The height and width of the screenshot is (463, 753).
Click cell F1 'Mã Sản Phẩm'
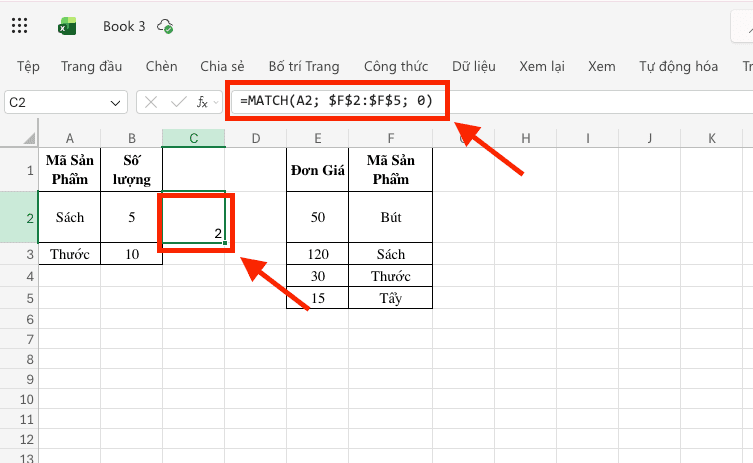point(390,170)
